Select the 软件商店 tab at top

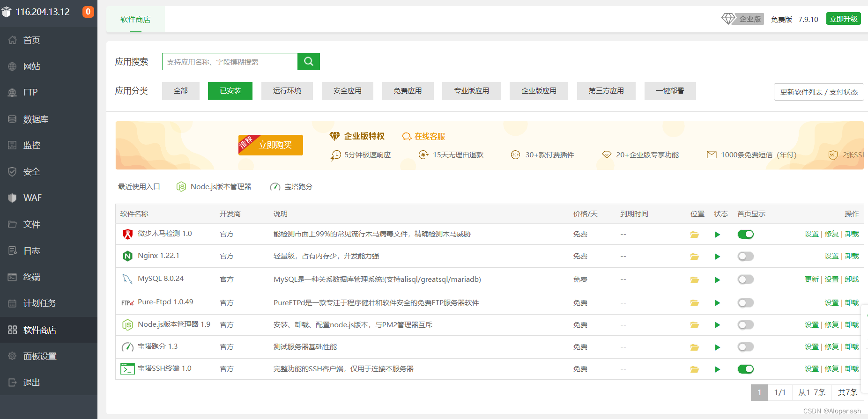coord(135,19)
